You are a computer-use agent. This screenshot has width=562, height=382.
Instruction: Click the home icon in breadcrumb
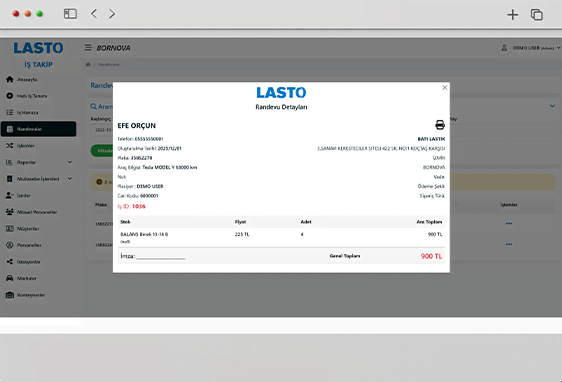click(x=88, y=65)
